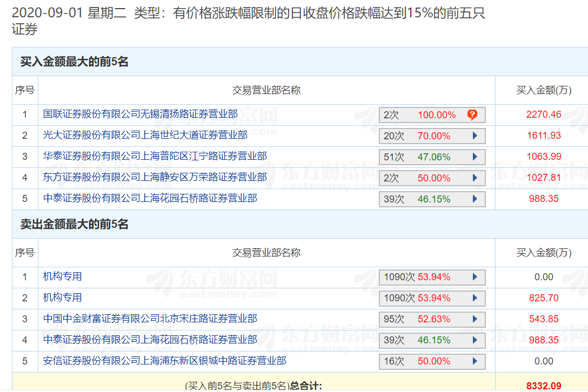The width and height of the screenshot is (588, 392).
Task: Select total amount 8332.09
Action: tap(544, 386)
